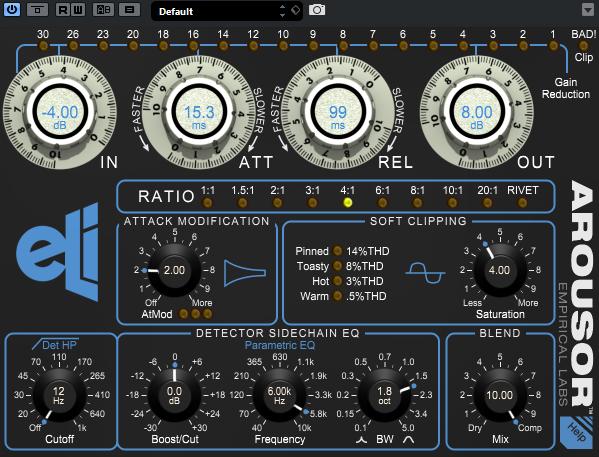Click the Boost/Cut knob showing 0.0 dB
Viewport: 599px width, 457px height.
tap(175, 395)
